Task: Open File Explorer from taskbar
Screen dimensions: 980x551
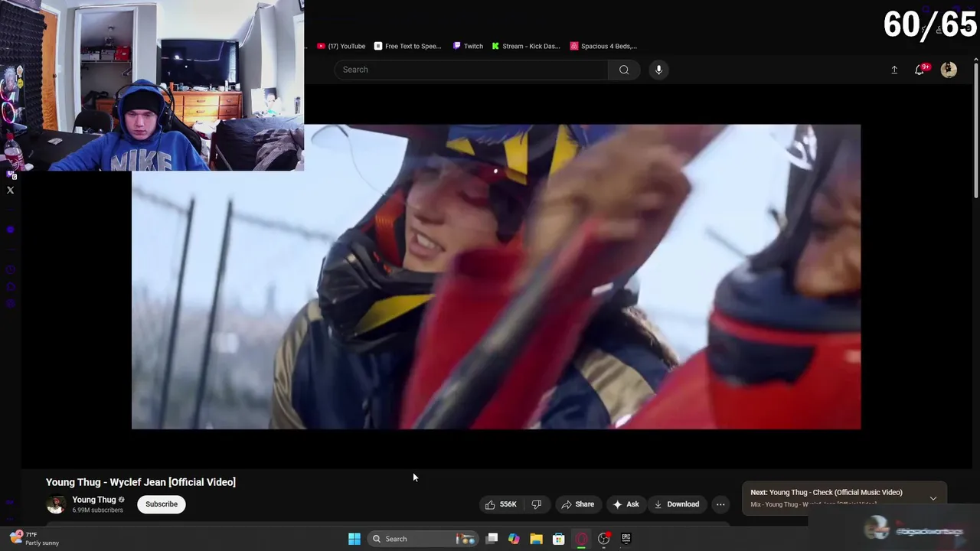Action: [536, 539]
